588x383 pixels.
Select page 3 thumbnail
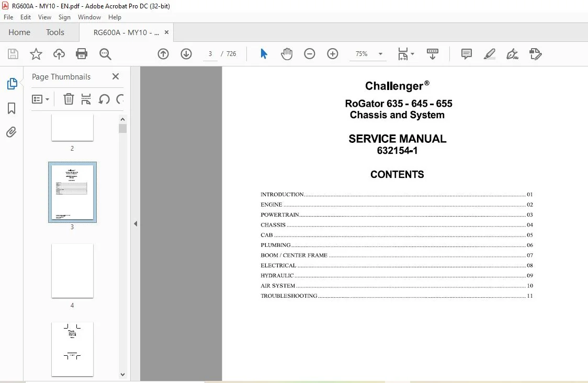[x=72, y=192]
